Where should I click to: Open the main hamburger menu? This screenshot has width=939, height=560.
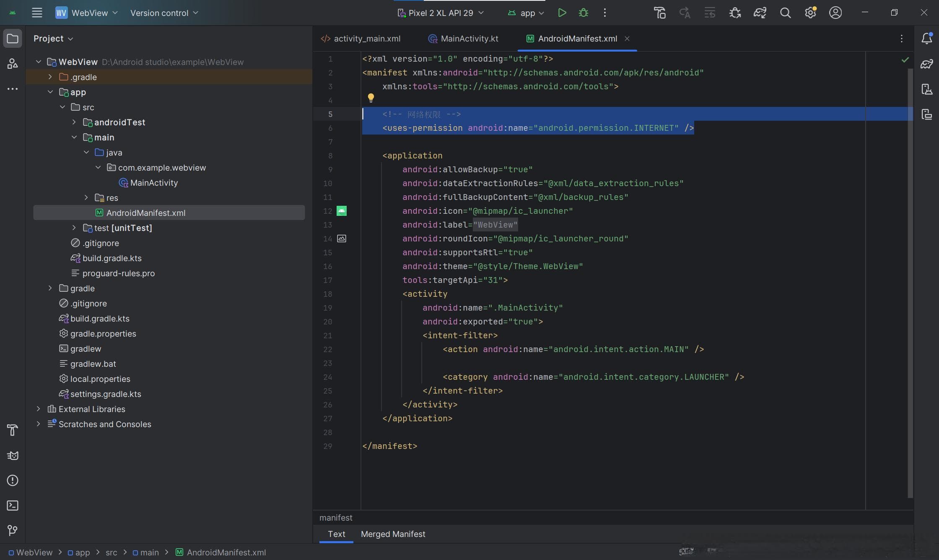[x=37, y=13]
